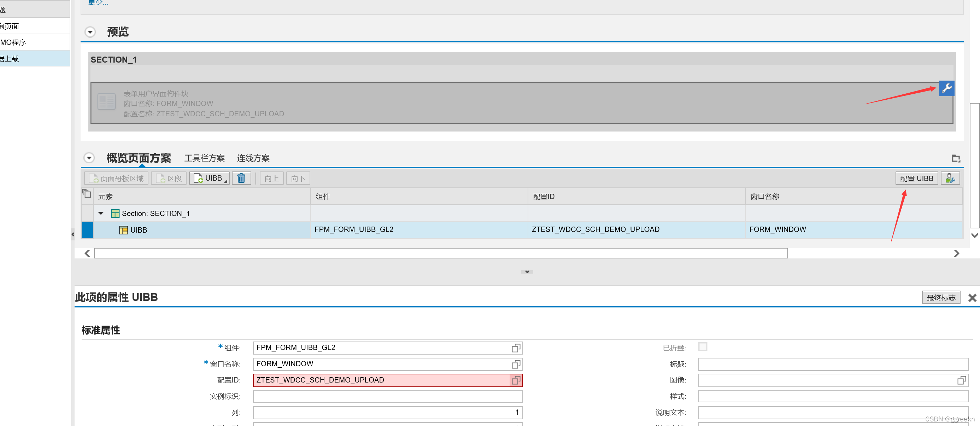Click the 最终标志 button

pyautogui.click(x=940, y=298)
